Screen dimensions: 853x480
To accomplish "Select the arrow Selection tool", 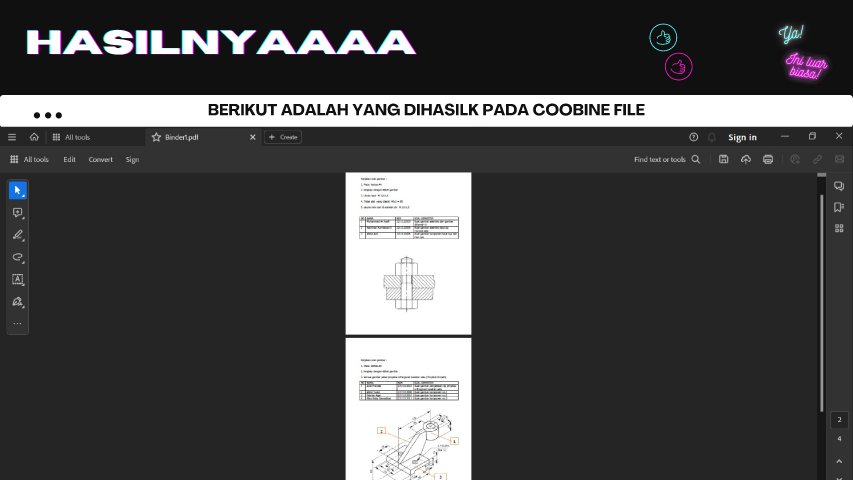I will coord(17,190).
